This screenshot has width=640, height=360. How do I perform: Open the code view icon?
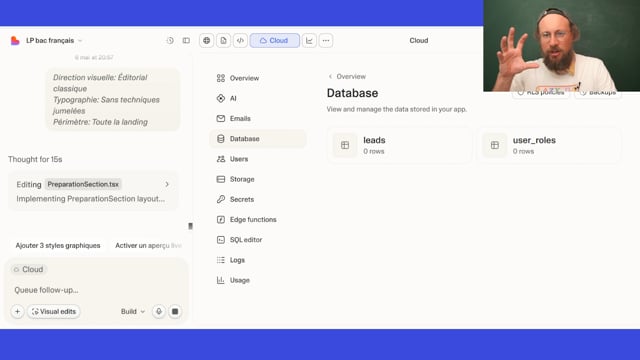coord(240,40)
